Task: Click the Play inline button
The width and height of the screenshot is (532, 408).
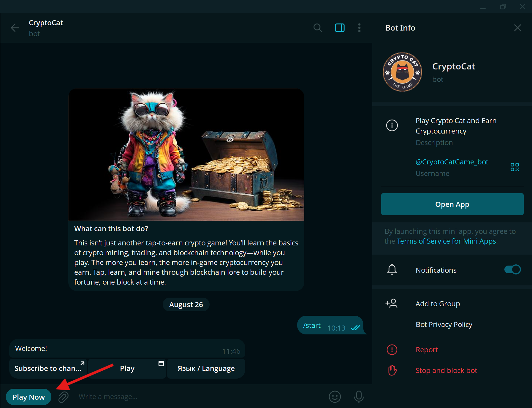Action: (x=127, y=369)
